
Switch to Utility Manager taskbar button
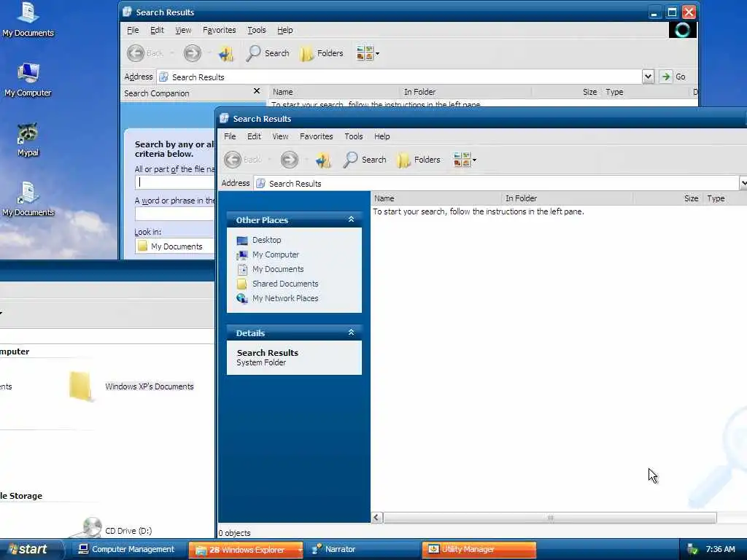(x=479, y=550)
